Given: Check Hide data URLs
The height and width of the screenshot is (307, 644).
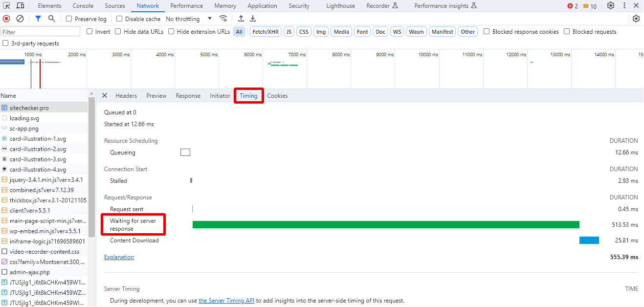Looking at the screenshot, I should coord(118,31).
